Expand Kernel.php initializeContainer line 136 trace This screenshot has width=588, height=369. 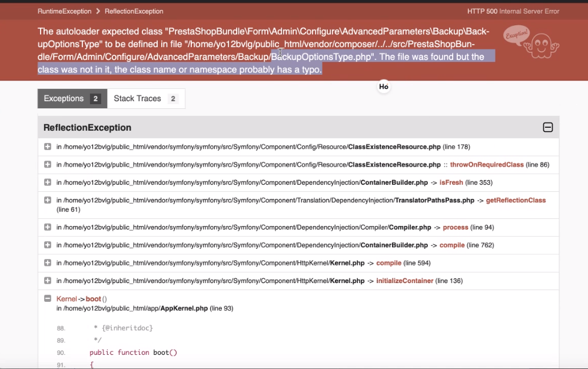click(48, 281)
